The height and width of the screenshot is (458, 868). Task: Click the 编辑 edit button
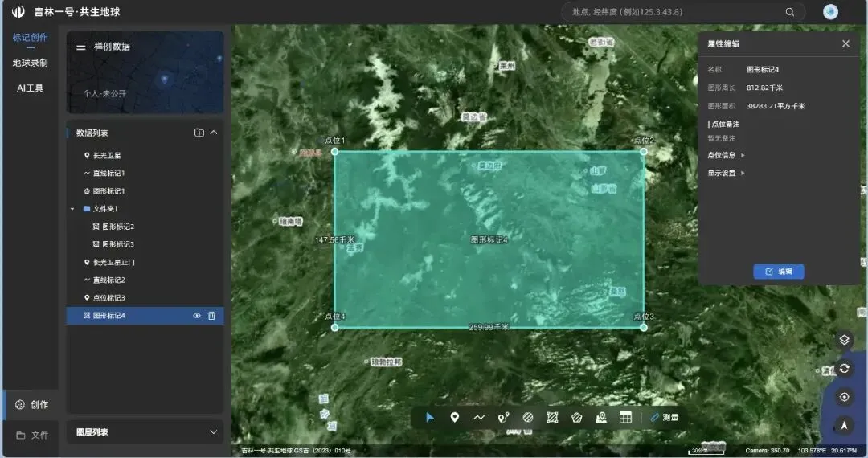point(778,272)
